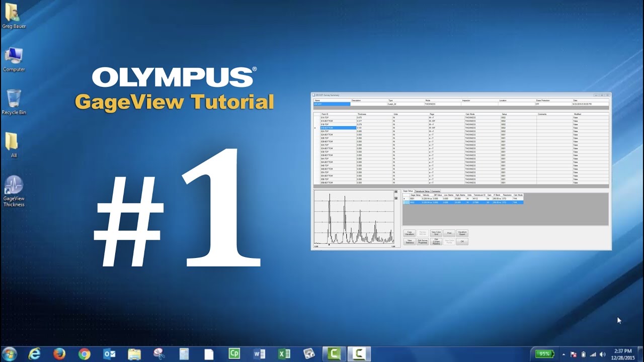Select the highlighted 01B-BOTTOM point ID

[x=338, y=128]
